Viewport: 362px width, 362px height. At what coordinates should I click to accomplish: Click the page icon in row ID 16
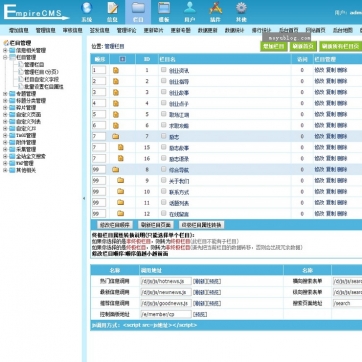pyautogui.click(x=121, y=158)
